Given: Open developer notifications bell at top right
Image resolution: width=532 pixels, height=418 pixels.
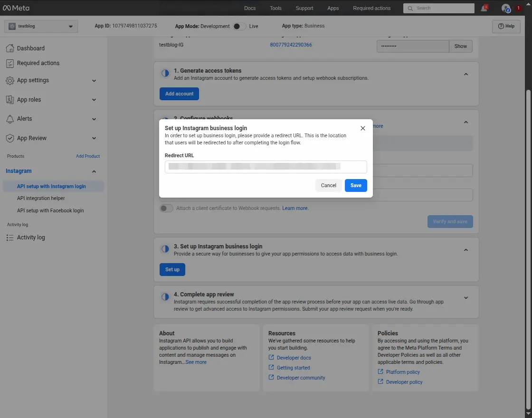Looking at the screenshot, I should [484, 8].
